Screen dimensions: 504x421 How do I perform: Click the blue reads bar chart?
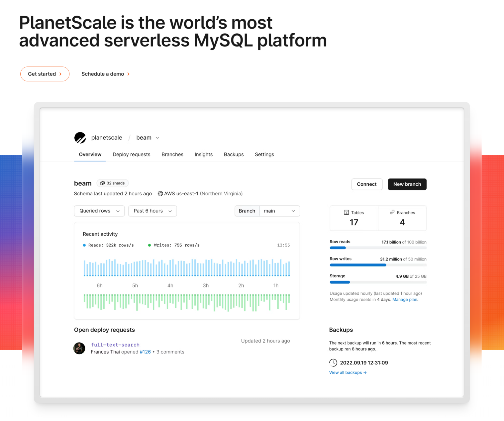(x=187, y=268)
